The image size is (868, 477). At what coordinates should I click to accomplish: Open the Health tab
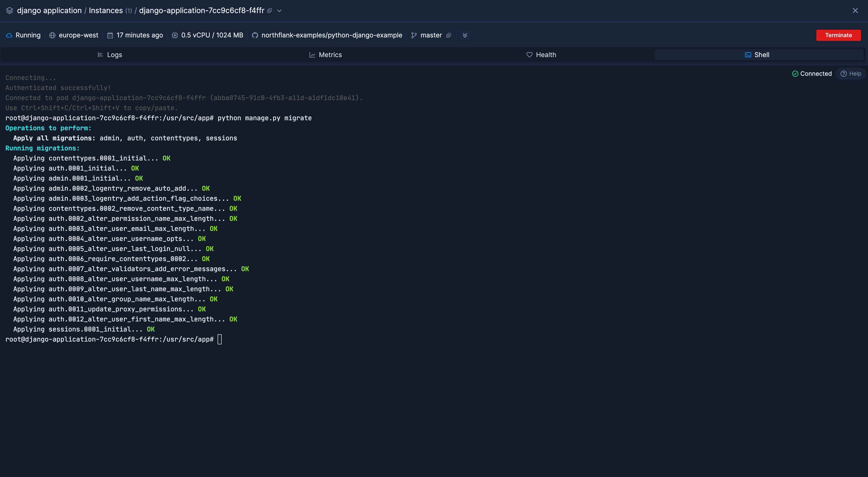tap(541, 55)
